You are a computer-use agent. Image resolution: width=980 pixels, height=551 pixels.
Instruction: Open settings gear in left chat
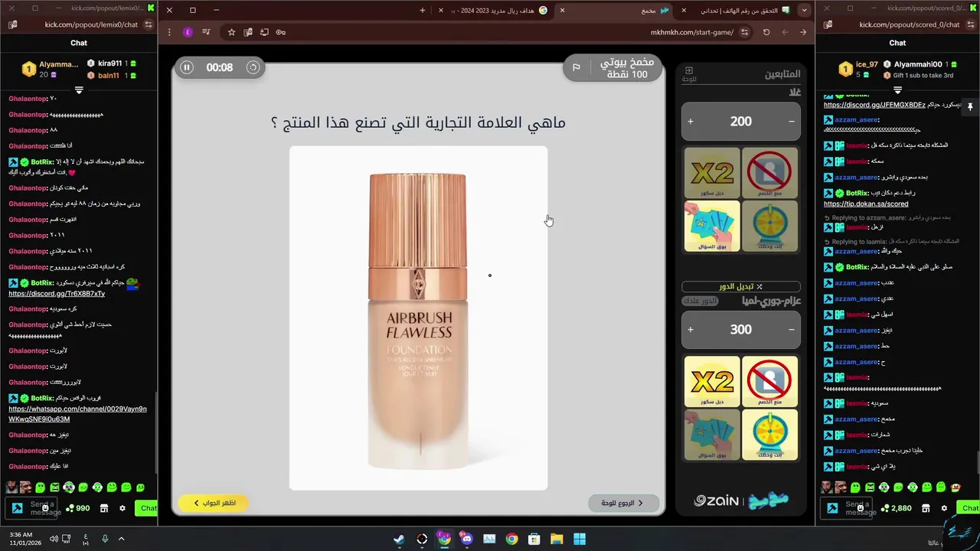[x=122, y=508]
